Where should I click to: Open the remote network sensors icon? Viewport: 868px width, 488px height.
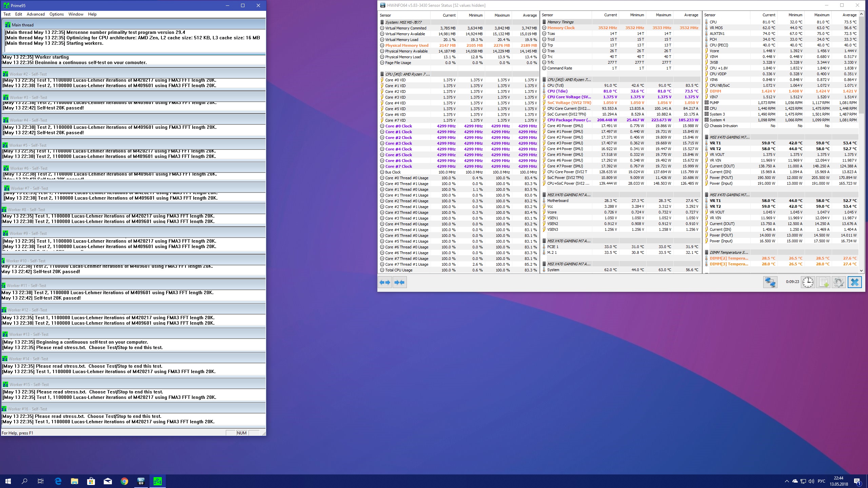[770, 282]
